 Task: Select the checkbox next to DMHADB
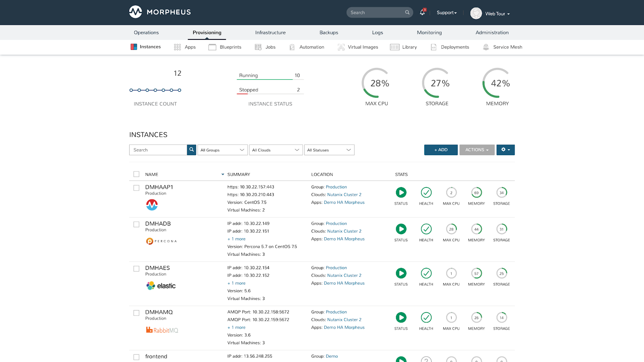(x=136, y=224)
